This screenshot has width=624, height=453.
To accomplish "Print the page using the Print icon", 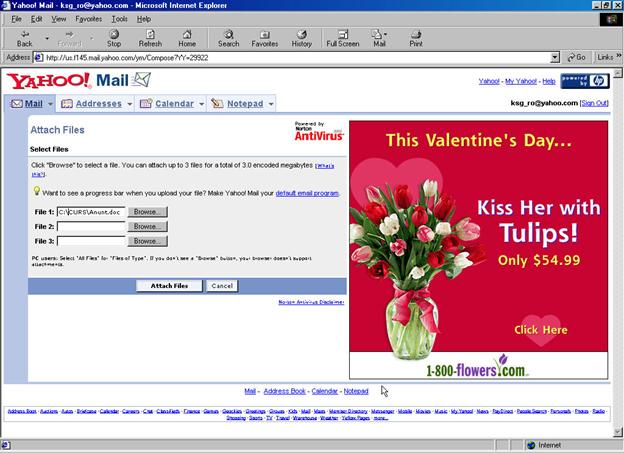I will click(416, 39).
